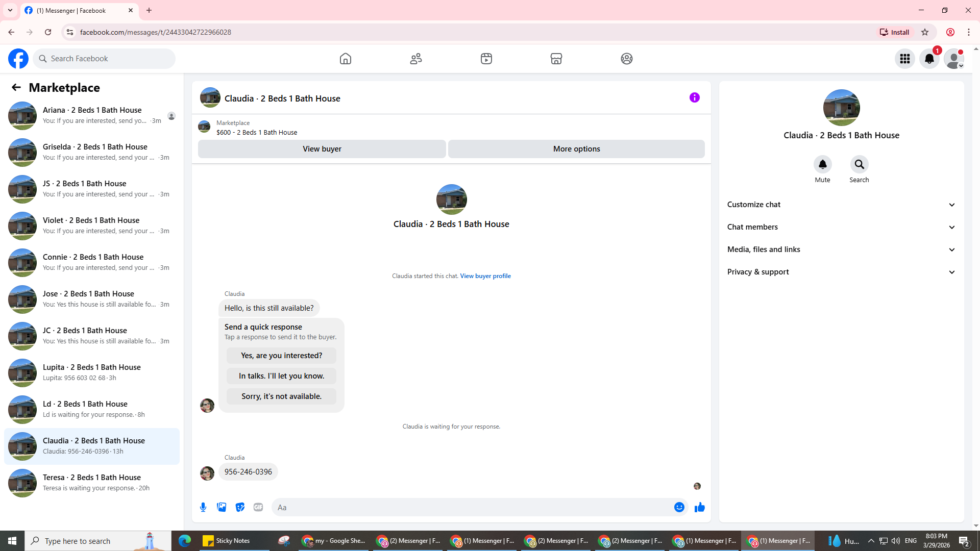This screenshot has height=551, width=980.
Task: Open Violet conversation in list
Action: coord(92,226)
